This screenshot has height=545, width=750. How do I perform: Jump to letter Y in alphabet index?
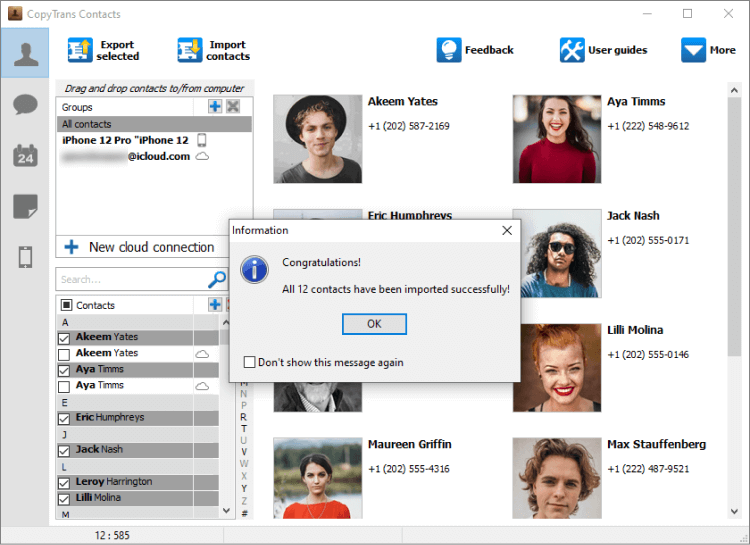click(x=243, y=489)
